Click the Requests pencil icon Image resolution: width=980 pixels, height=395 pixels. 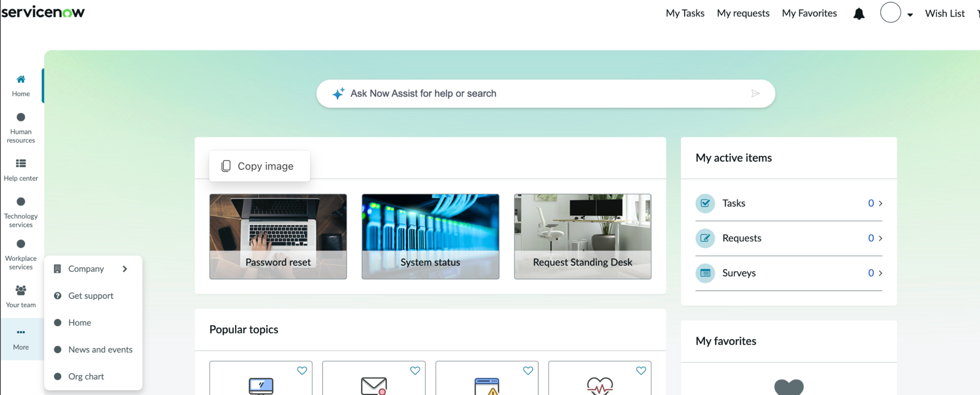705,238
